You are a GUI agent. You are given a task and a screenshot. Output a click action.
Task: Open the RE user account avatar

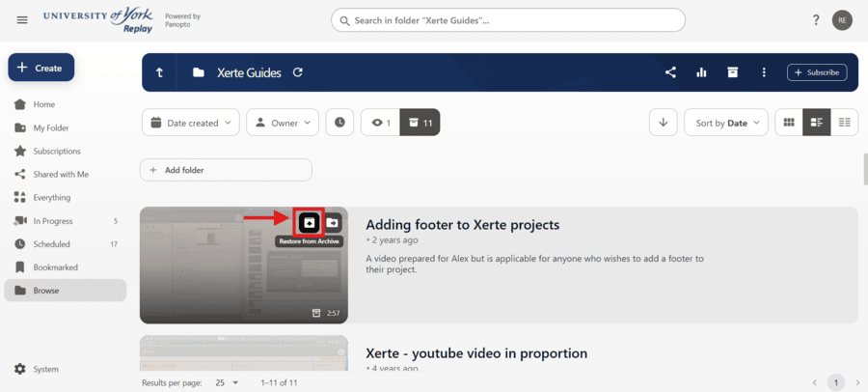[x=842, y=20]
